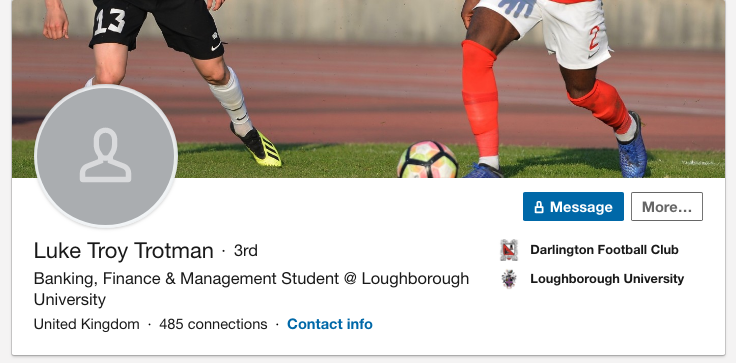Click the lock icon on Message button
The image size is (736, 363).
[539, 207]
